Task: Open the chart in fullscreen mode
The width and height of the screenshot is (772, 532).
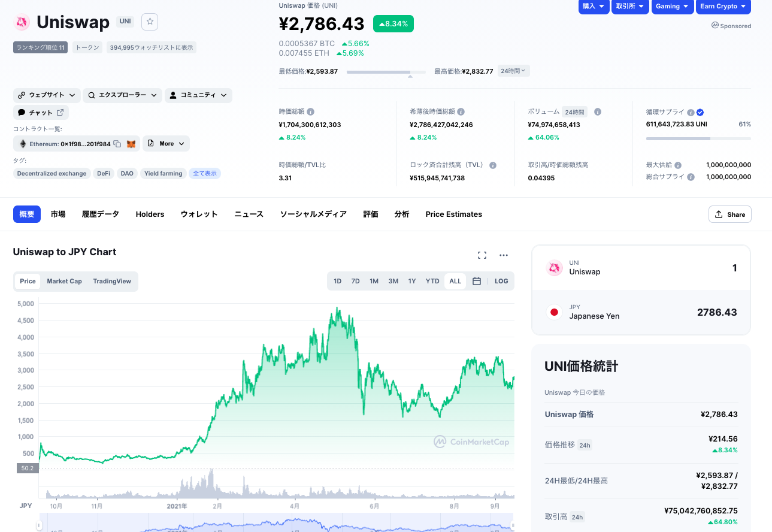Action: (482, 255)
